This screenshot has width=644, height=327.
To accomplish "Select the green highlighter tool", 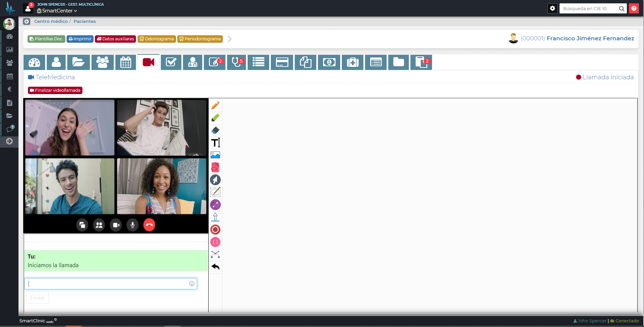I will point(215,118).
